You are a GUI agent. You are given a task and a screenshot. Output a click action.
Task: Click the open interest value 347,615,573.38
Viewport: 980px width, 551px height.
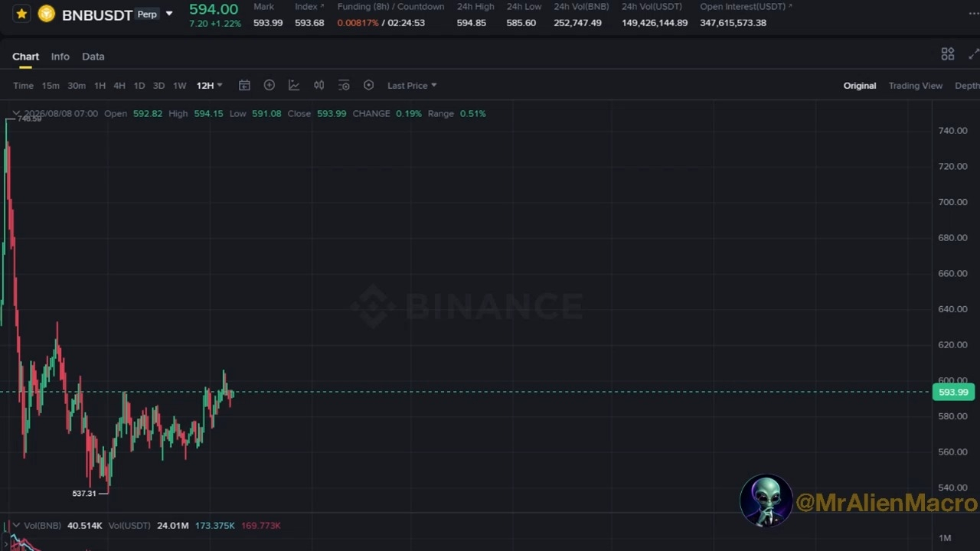click(x=733, y=23)
